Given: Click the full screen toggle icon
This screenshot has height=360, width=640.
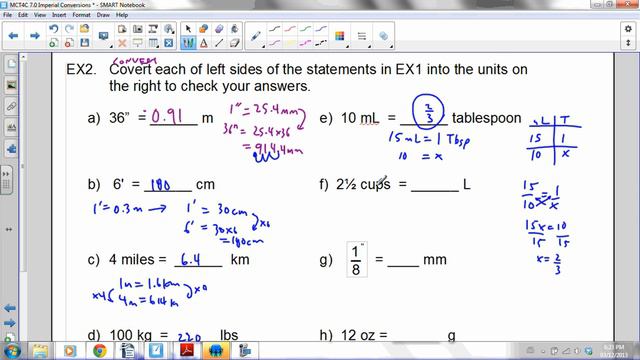Looking at the screenshot, I should [x=169, y=42].
